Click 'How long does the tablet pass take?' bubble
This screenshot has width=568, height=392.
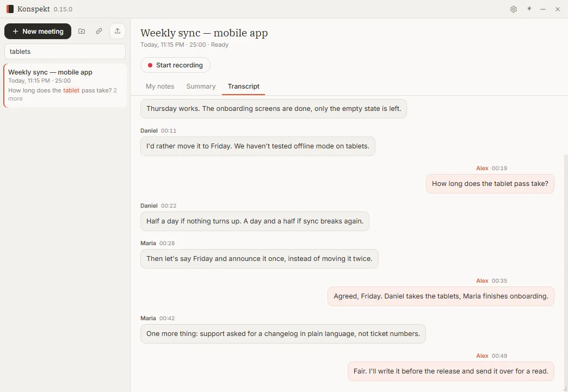[x=490, y=184]
